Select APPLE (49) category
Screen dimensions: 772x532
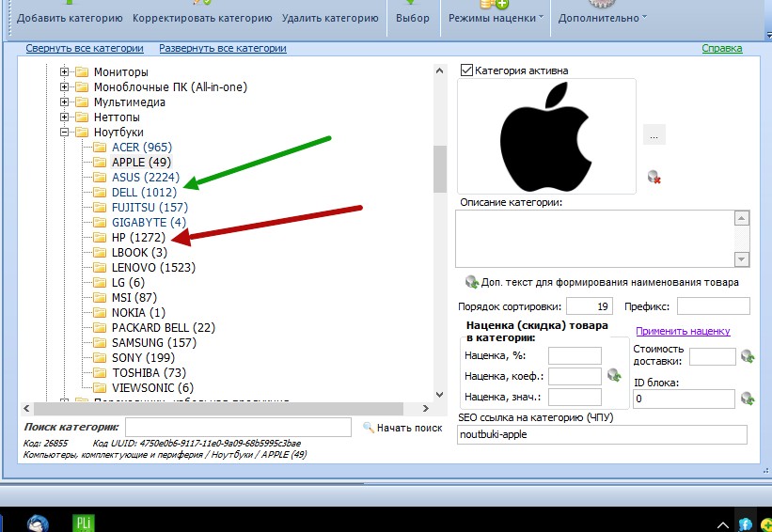point(141,162)
